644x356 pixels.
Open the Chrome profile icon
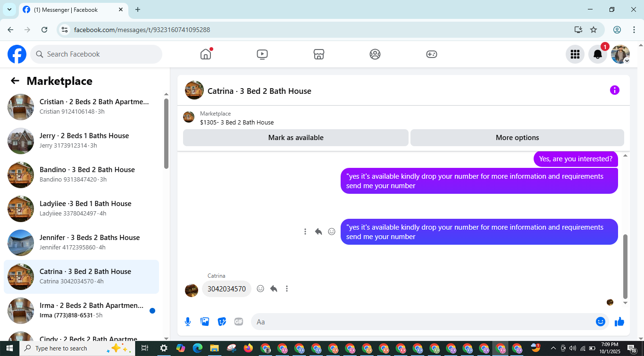point(617,30)
